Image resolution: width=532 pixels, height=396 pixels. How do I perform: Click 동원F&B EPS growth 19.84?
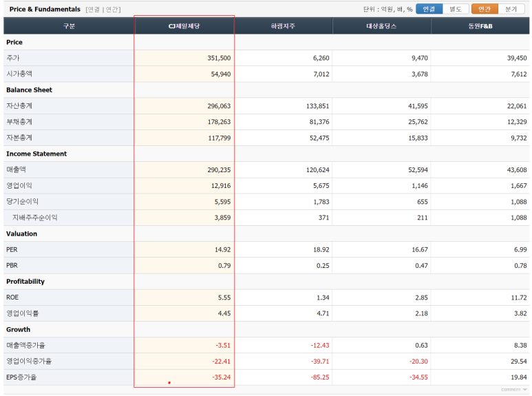pyautogui.click(x=519, y=377)
